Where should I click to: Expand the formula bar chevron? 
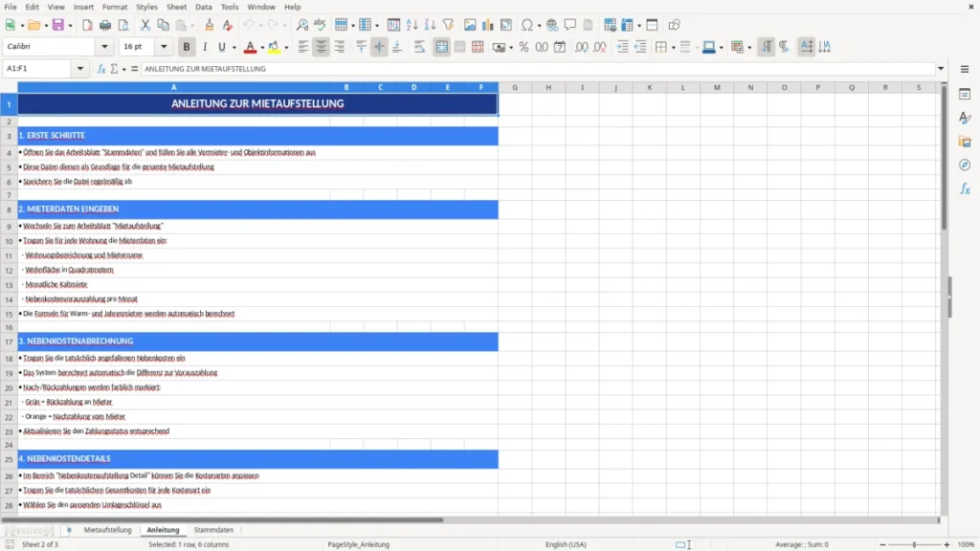[x=941, y=69]
